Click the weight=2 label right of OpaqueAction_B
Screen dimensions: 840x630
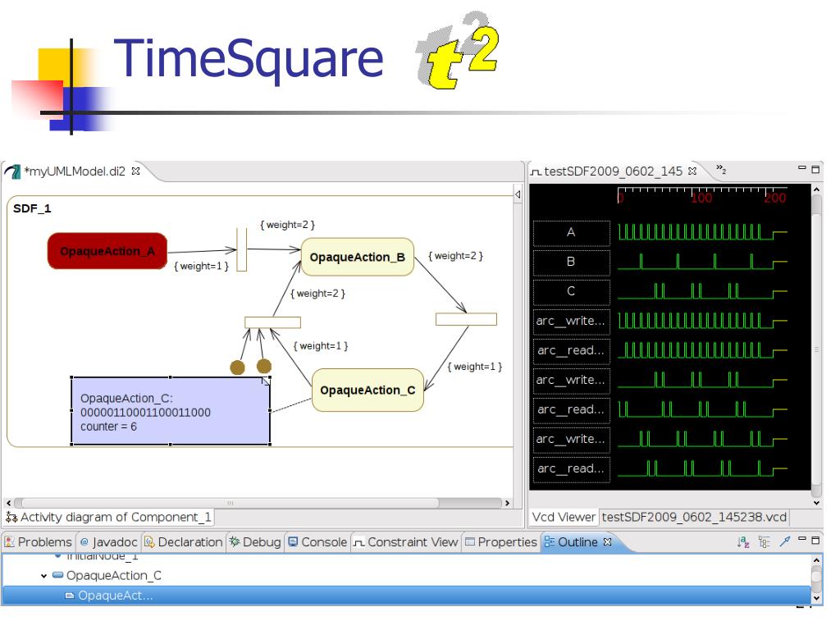(456, 256)
